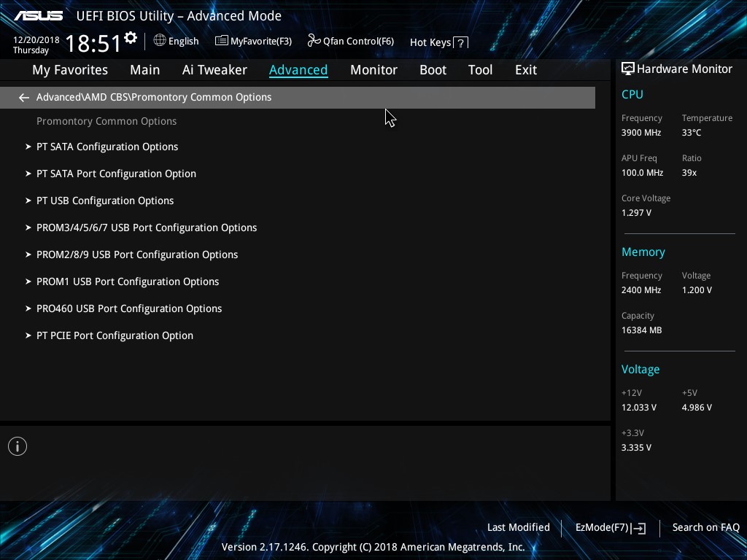
Task: Switch to the Main tab
Action: click(145, 70)
